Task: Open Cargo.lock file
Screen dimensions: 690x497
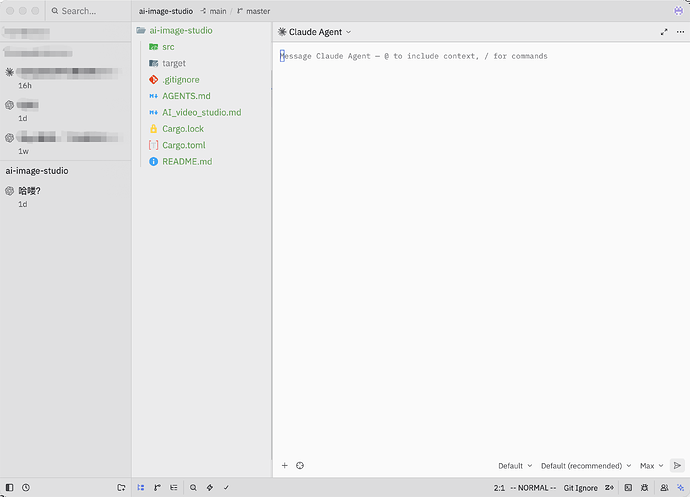Action: pos(183,129)
